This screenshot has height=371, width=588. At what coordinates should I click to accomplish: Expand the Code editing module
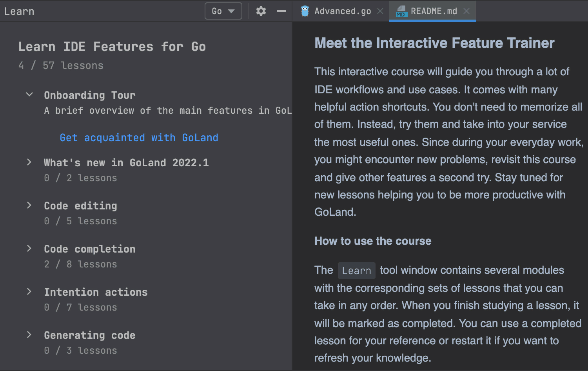(x=29, y=206)
